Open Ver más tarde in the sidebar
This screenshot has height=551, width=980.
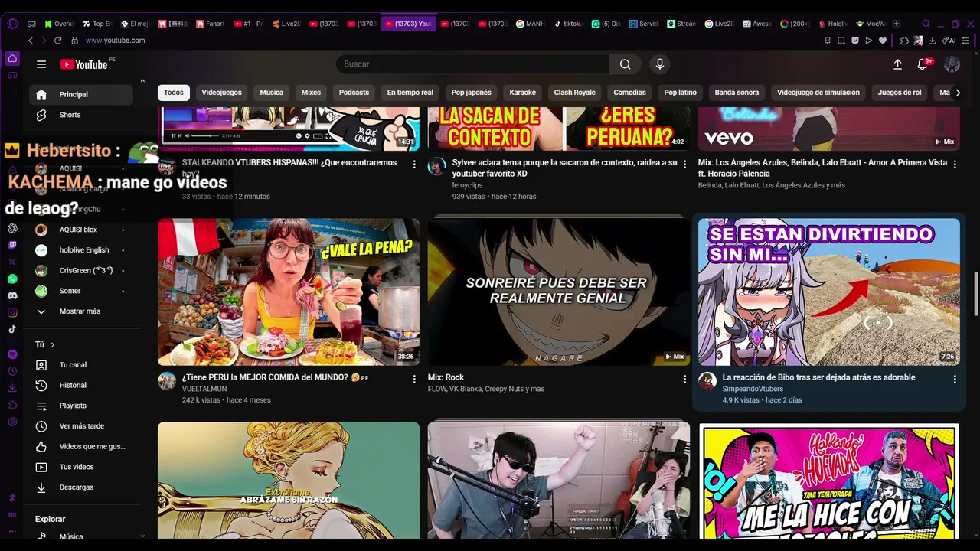[x=81, y=426]
